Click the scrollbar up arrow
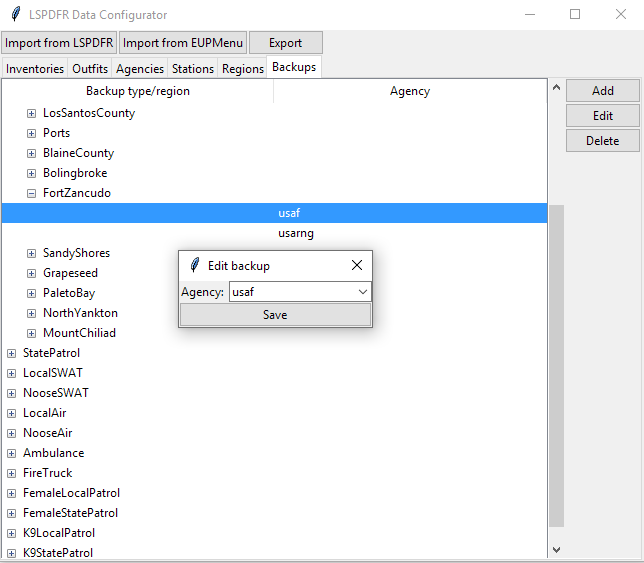Viewport: 644px width, 563px height. pyautogui.click(x=557, y=87)
